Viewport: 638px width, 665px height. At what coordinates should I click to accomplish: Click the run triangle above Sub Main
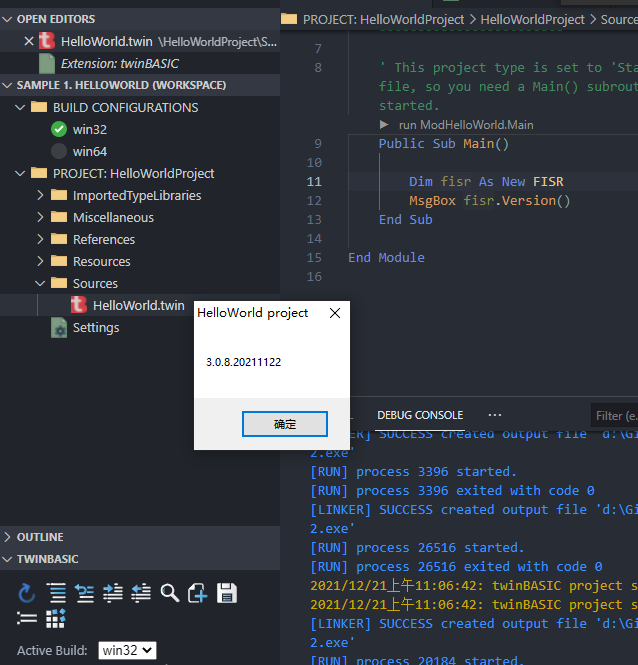[x=384, y=125]
